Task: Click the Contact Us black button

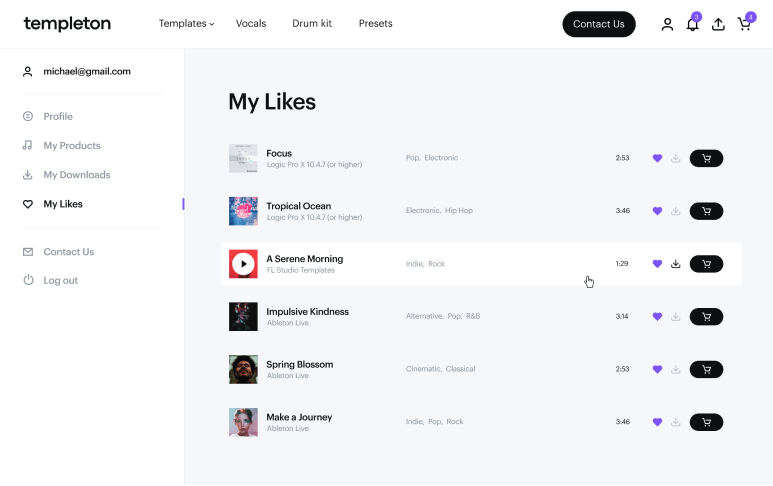Action: 598,24
